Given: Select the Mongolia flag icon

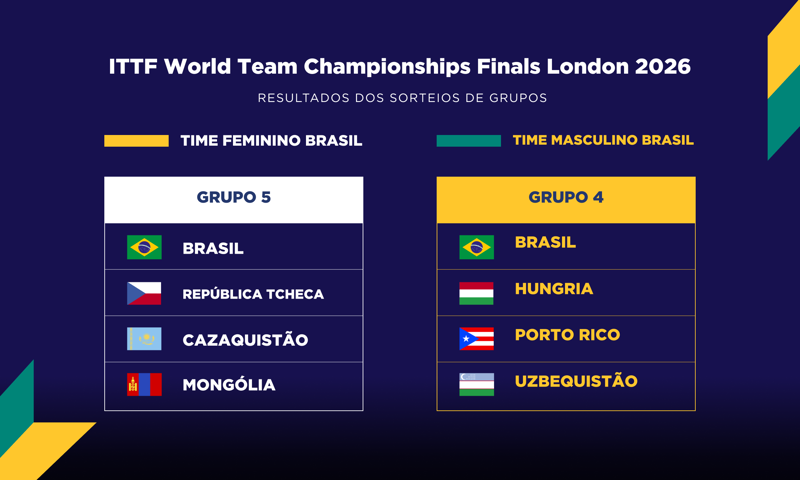Looking at the screenshot, I should pos(144,385).
